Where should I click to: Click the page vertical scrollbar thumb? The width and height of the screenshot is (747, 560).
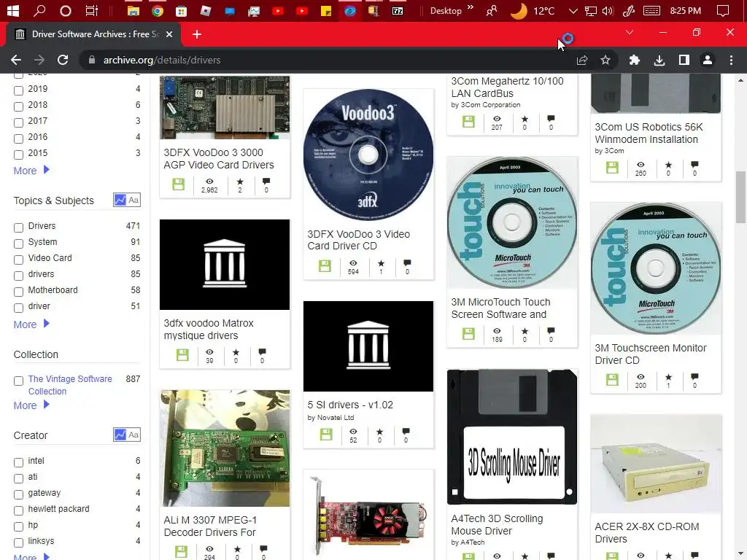point(740,197)
